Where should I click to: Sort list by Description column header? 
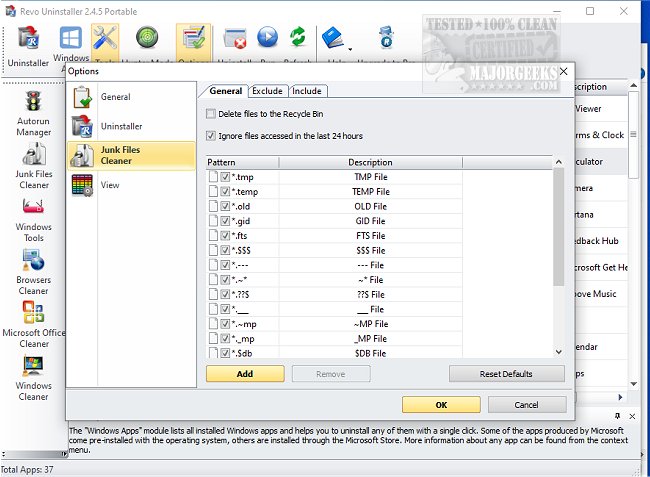point(371,162)
